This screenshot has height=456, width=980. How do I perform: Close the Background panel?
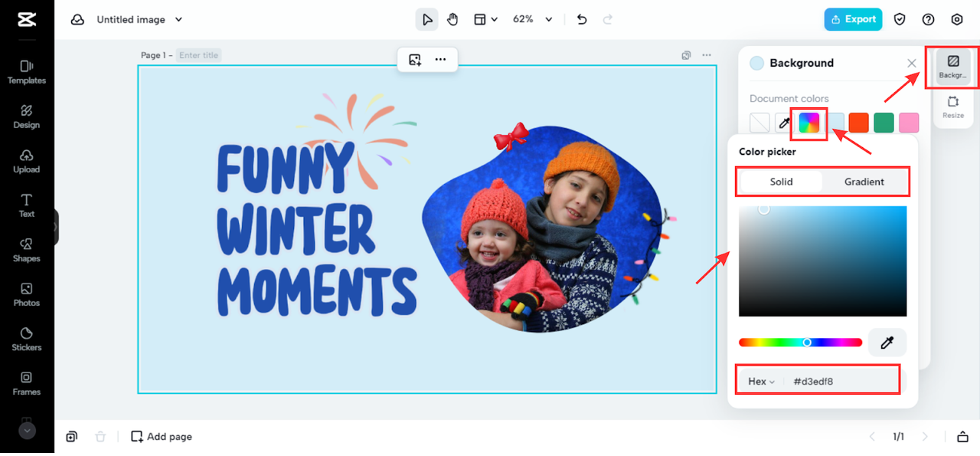point(912,64)
